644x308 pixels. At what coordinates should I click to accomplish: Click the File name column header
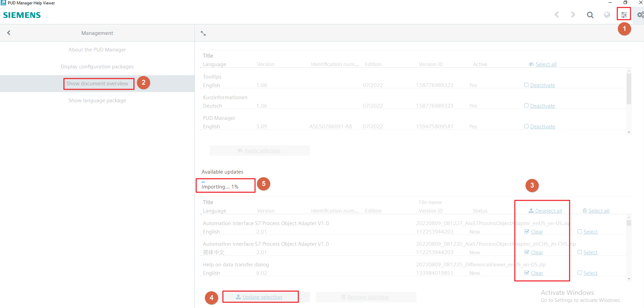tap(430, 202)
